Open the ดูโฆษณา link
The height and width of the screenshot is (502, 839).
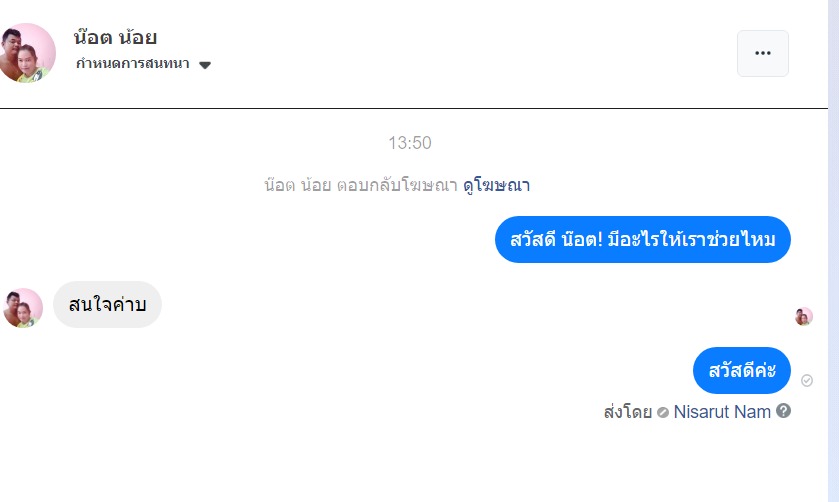[x=496, y=185]
